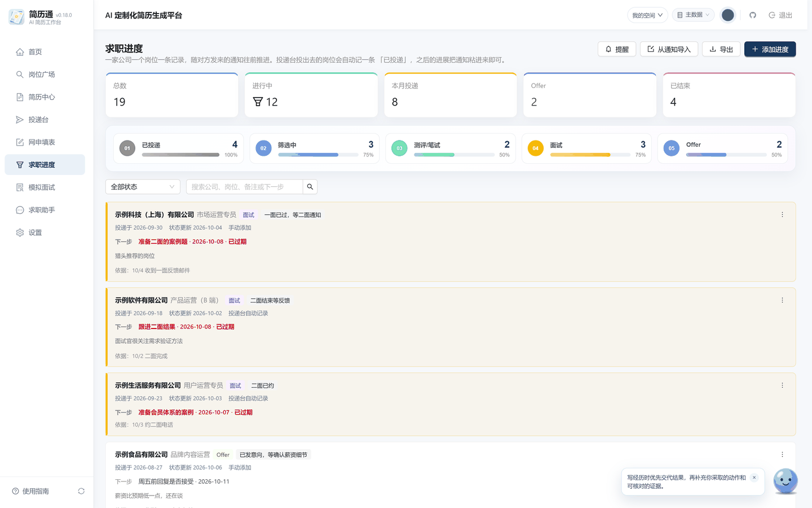Open the 我的空间 dropdown

(x=647, y=15)
